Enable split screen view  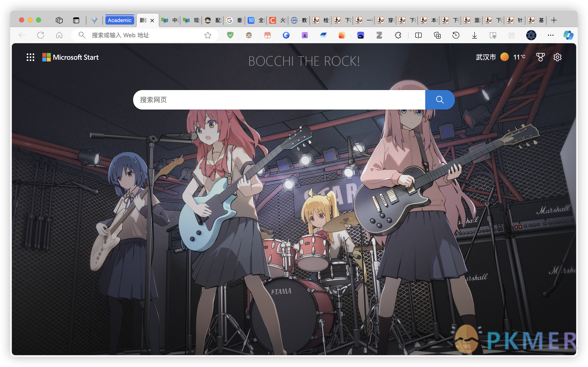[418, 35]
